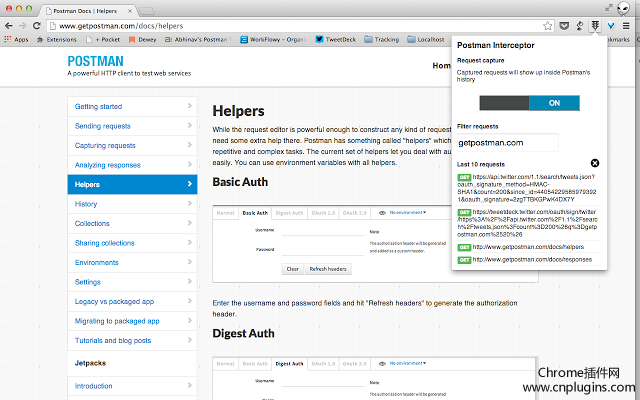
Task: Toggle the request capture ON switch
Action: 529,103
